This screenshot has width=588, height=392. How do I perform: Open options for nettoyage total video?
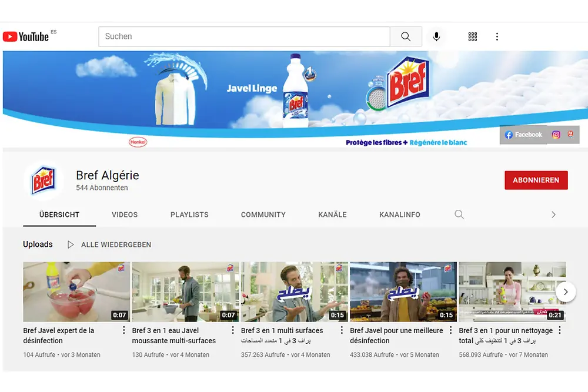click(560, 330)
